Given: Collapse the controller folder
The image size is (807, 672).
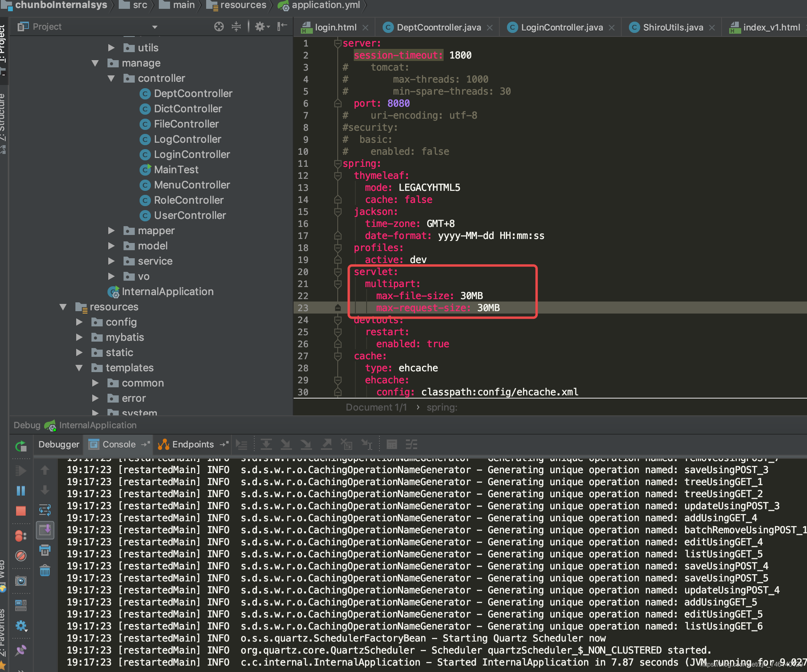Looking at the screenshot, I should [x=112, y=78].
